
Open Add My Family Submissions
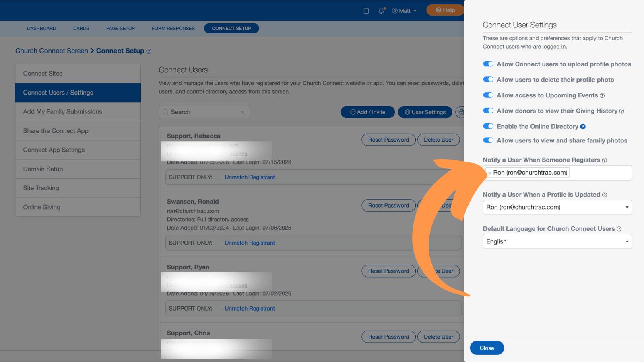click(x=78, y=112)
